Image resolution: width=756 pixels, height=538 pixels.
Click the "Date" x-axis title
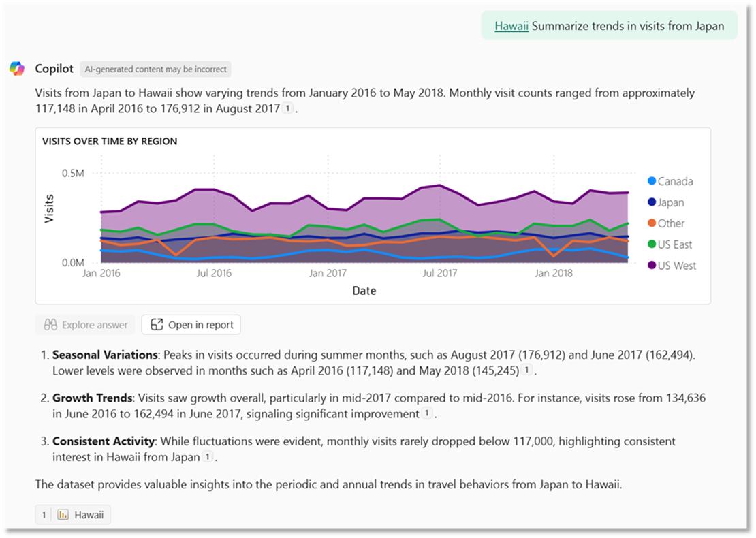pyautogui.click(x=364, y=291)
